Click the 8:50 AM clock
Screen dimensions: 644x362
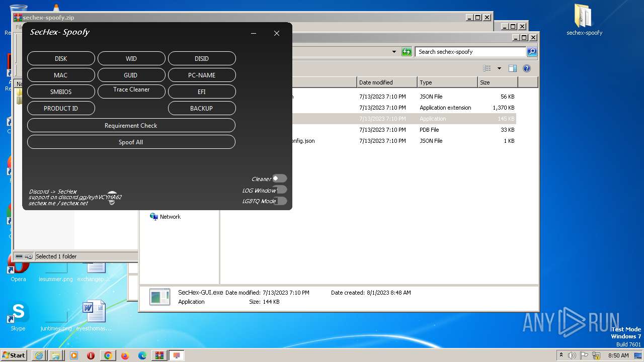click(x=618, y=355)
